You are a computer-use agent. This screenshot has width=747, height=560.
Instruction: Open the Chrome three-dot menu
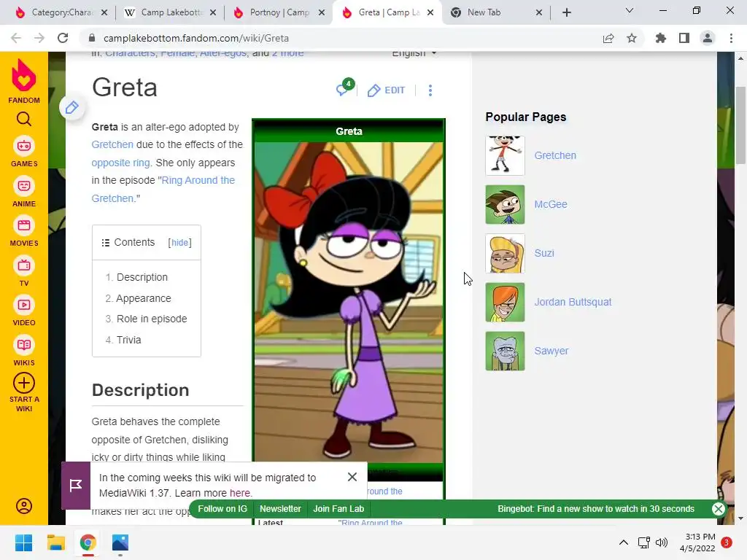[731, 38]
